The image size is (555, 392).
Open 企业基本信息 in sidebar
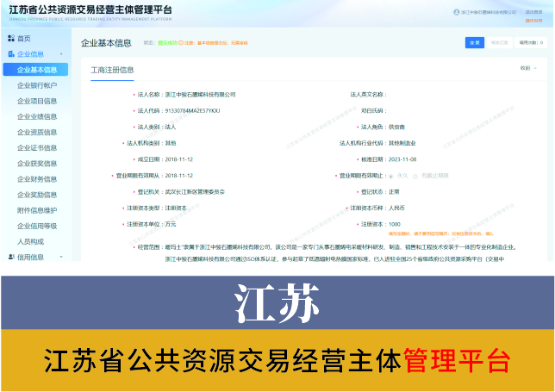(35, 69)
